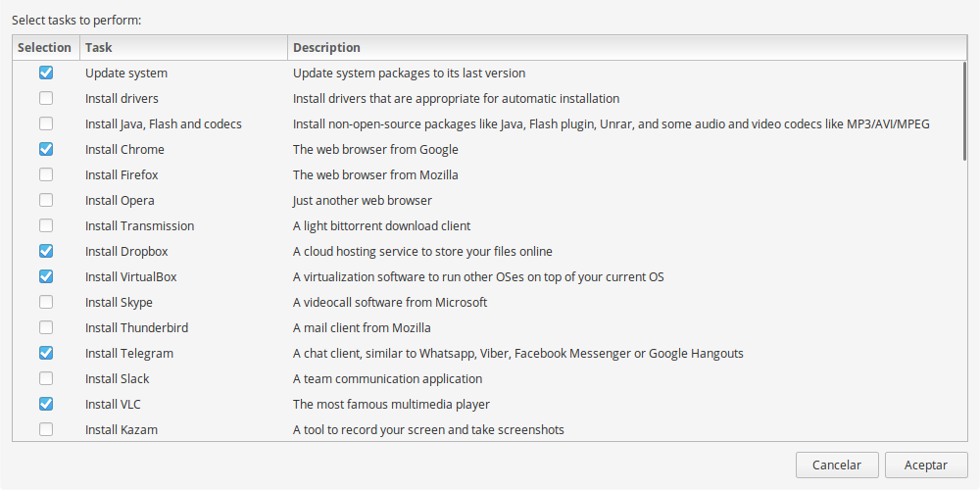Check the Install Skype checkbox
The image size is (980, 490).
click(46, 302)
